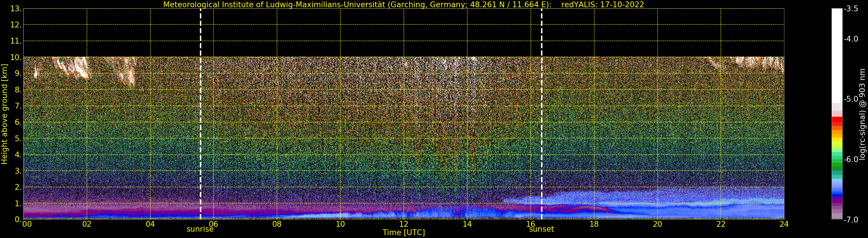
Task: Click the '22' time tick label
Action: click(721, 224)
